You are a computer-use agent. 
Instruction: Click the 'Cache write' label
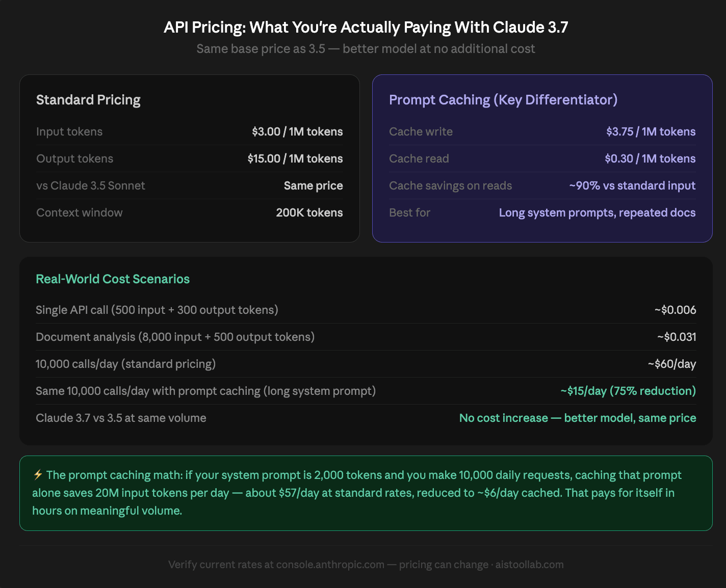421,131
